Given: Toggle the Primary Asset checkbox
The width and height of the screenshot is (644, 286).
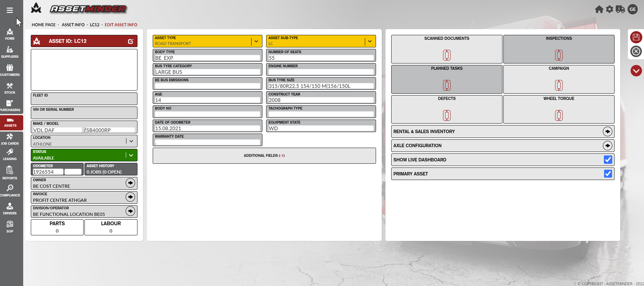Looking at the screenshot, I should [607, 174].
